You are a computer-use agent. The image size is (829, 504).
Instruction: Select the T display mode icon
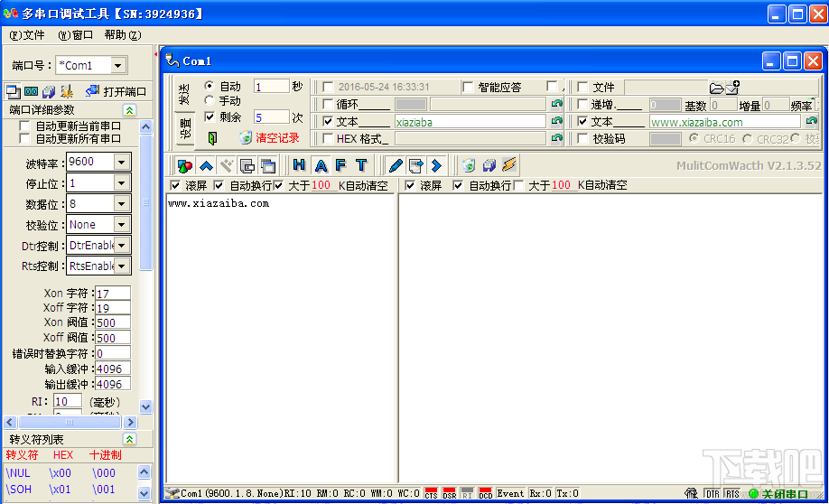pos(361,165)
